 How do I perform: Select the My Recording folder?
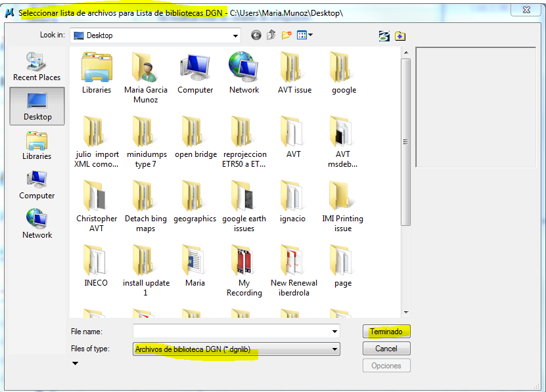point(244,271)
